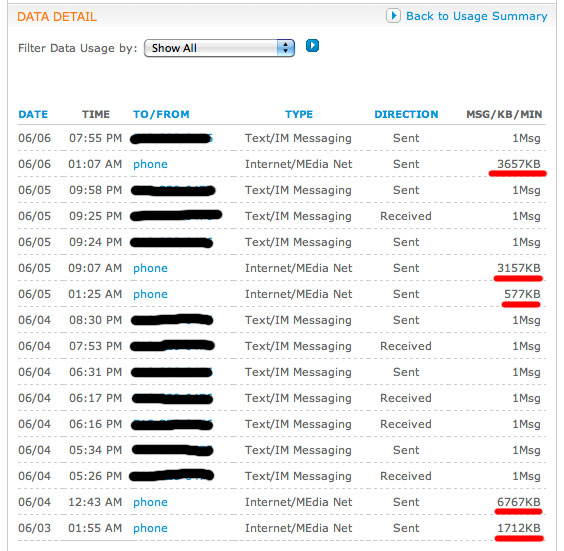Sort by DATE column header
Screen dimensions: 564x551
click(33, 114)
